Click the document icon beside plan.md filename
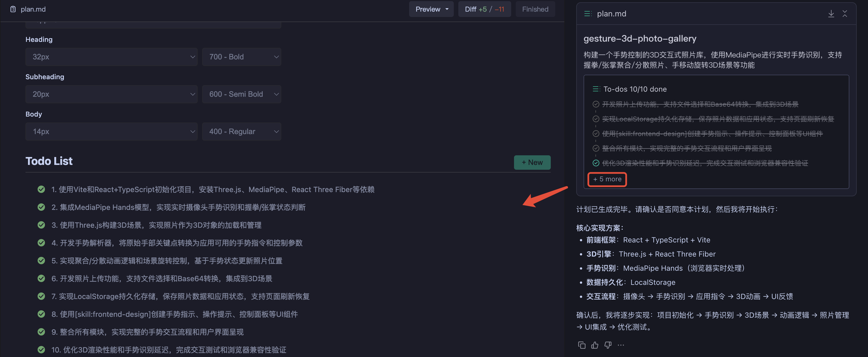The image size is (868, 357). (13, 9)
